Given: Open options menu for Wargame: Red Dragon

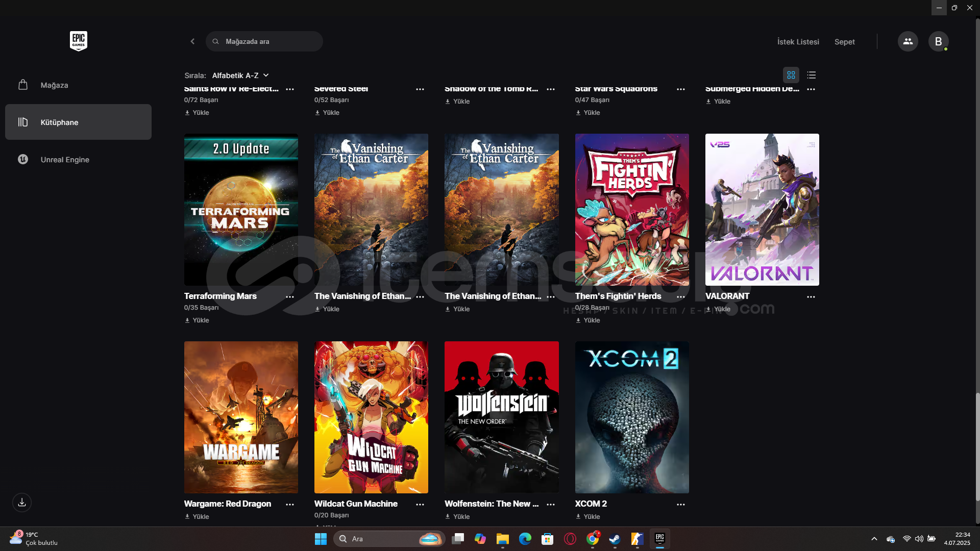Looking at the screenshot, I should click(x=290, y=504).
